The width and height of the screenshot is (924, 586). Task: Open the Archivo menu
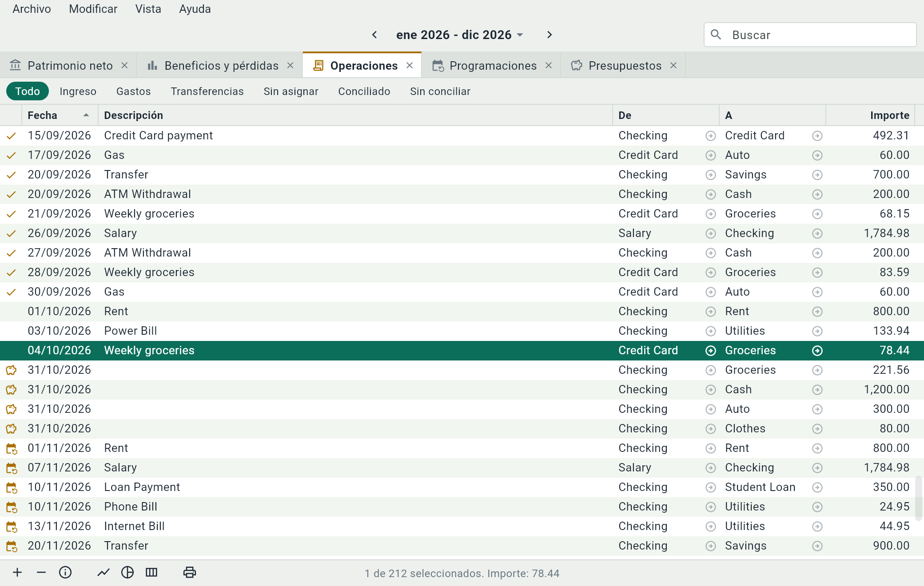[32, 9]
